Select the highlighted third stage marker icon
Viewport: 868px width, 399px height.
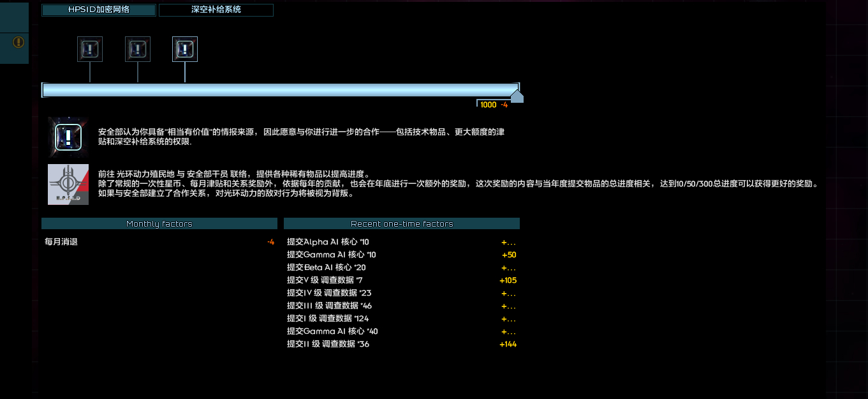point(185,49)
